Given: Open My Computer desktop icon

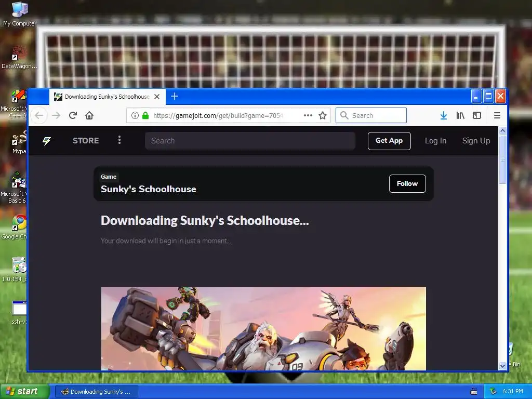Looking at the screenshot, I should (x=19, y=14).
